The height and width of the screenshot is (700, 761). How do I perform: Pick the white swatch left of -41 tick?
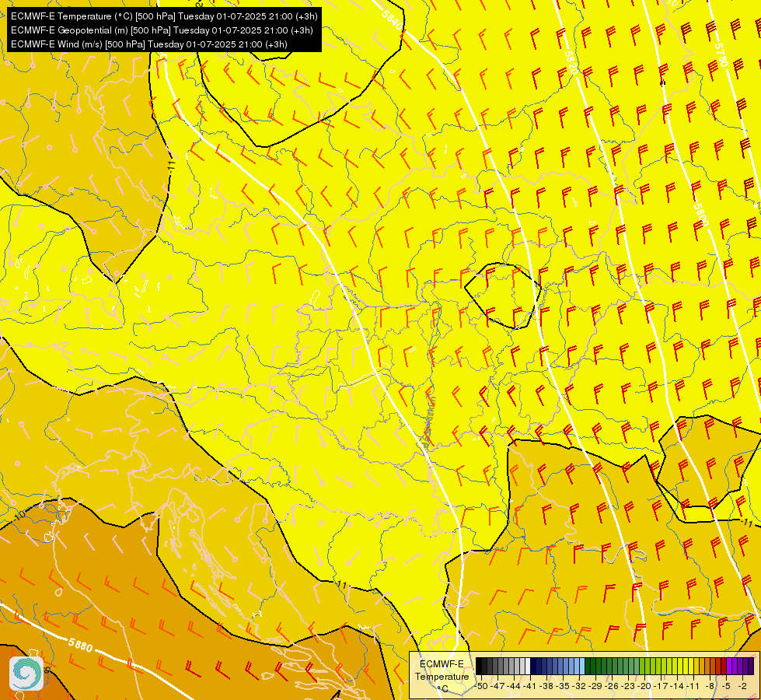pyautogui.click(x=528, y=666)
